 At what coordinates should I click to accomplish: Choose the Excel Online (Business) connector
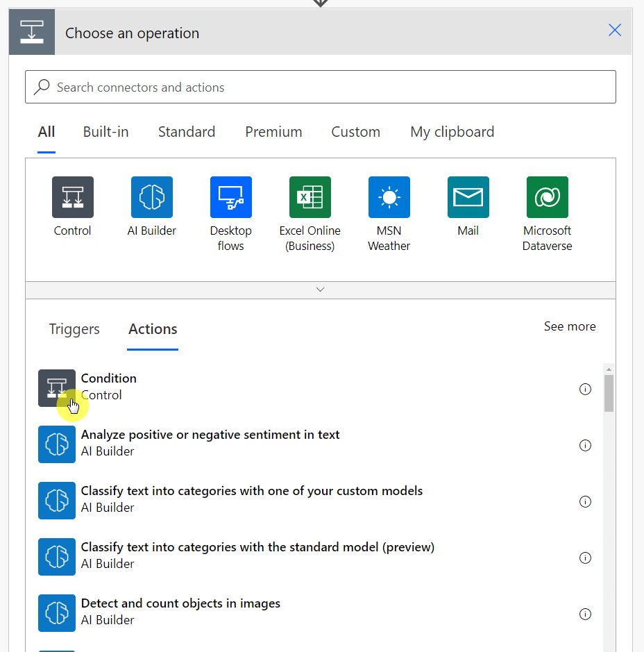click(310, 197)
